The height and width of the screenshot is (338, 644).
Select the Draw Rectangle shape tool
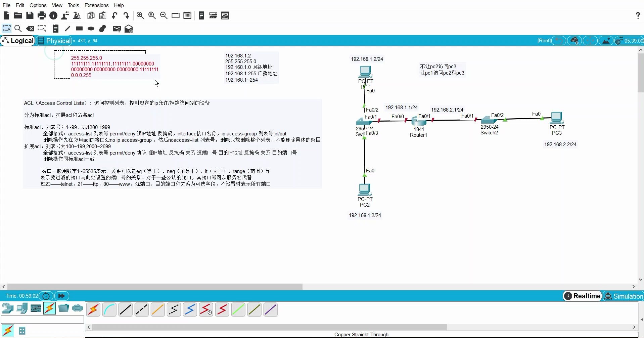point(79,29)
